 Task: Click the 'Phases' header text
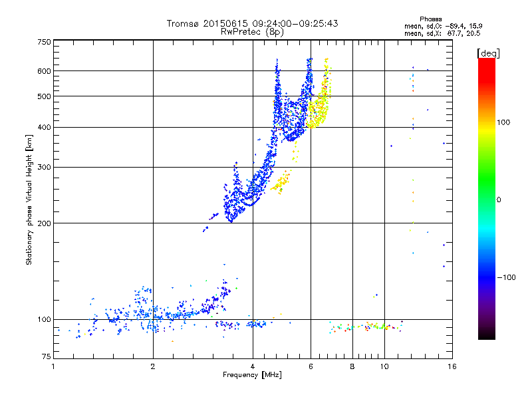[x=430, y=19]
